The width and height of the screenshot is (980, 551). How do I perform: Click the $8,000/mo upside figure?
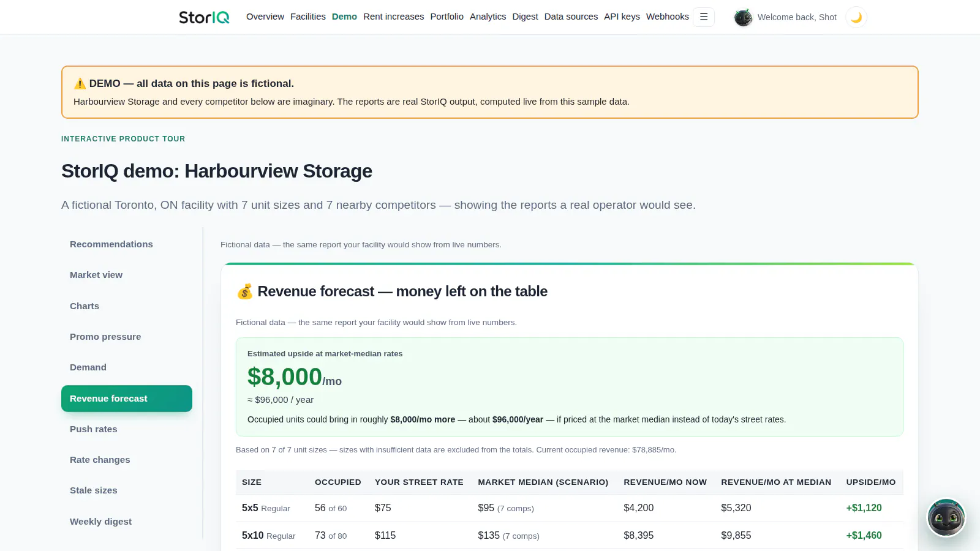pyautogui.click(x=295, y=377)
